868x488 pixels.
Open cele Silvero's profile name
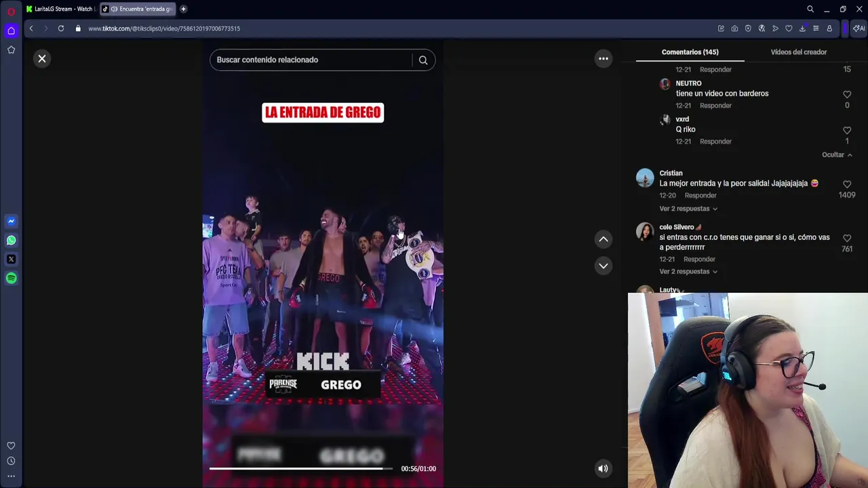[x=676, y=227]
